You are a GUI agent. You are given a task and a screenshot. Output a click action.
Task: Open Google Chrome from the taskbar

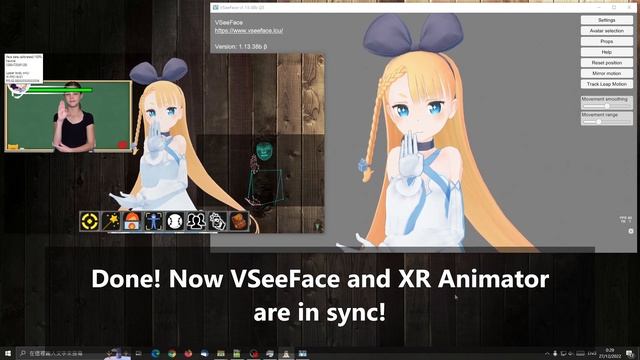(172, 353)
